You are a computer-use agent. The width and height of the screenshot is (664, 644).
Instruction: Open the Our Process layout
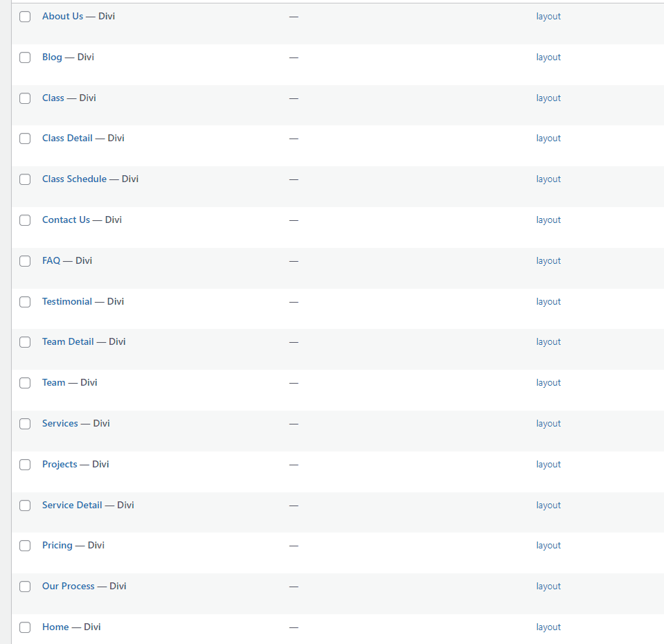(68, 586)
